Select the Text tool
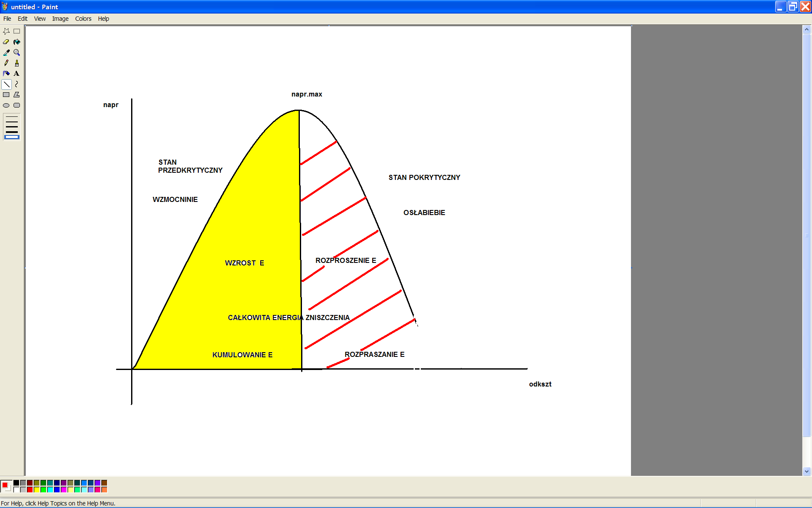This screenshot has width=812, height=508. (x=17, y=74)
